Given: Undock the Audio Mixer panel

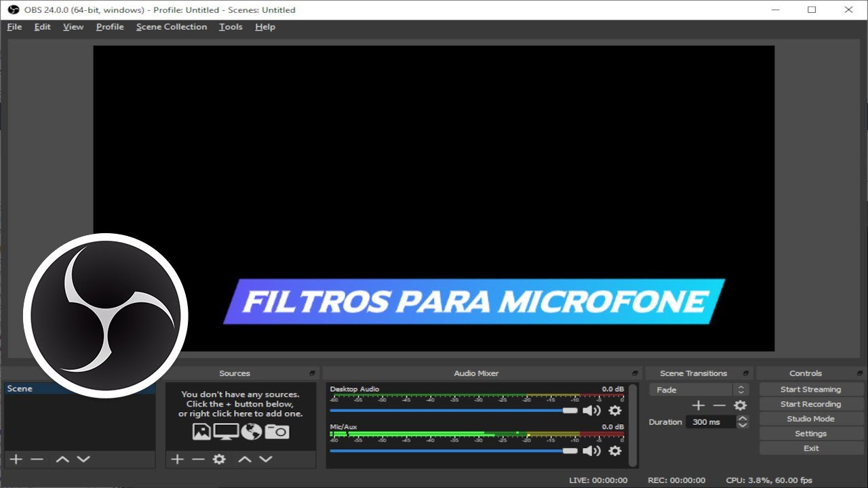Looking at the screenshot, I should tap(635, 373).
